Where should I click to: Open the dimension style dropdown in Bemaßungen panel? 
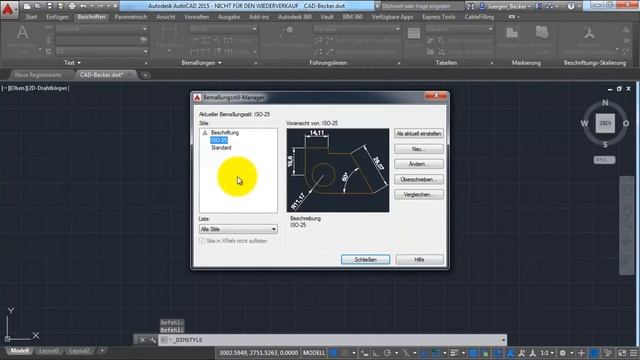pyautogui.click(x=223, y=29)
